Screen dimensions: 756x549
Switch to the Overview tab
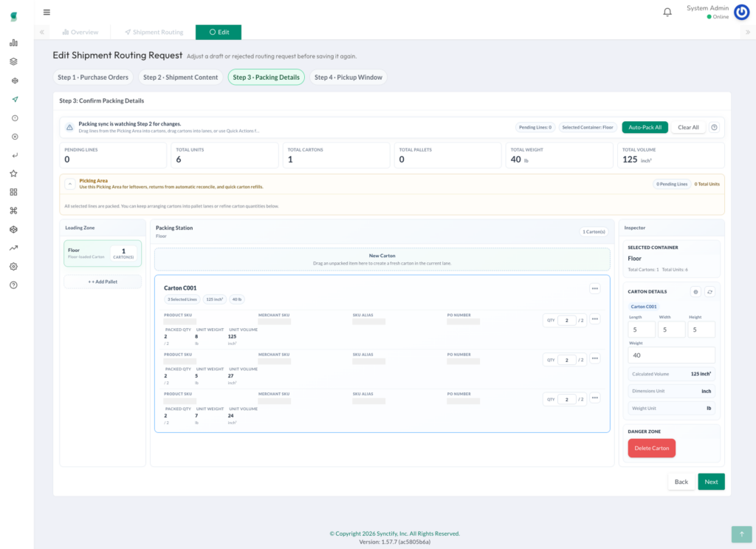pos(80,32)
